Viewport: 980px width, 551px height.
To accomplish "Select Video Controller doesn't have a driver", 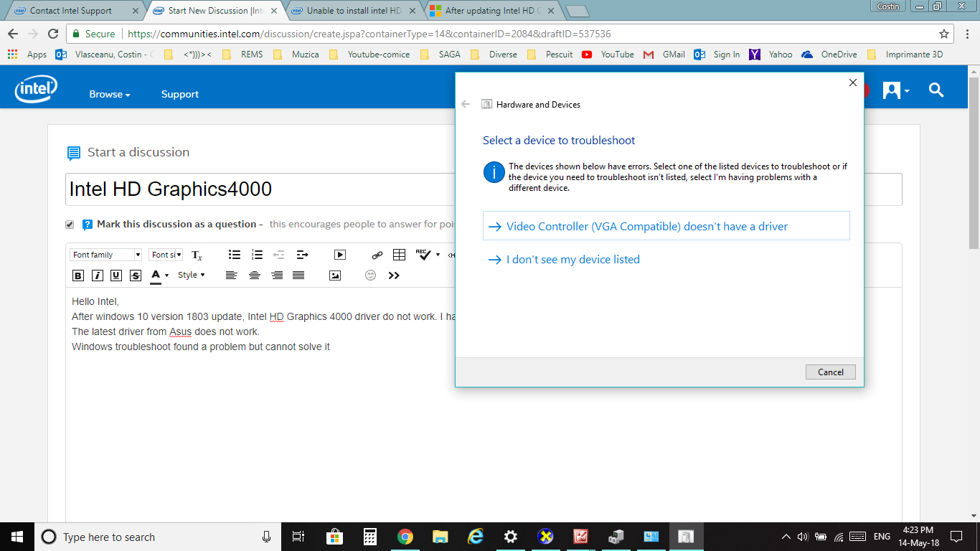I will pyautogui.click(x=666, y=226).
